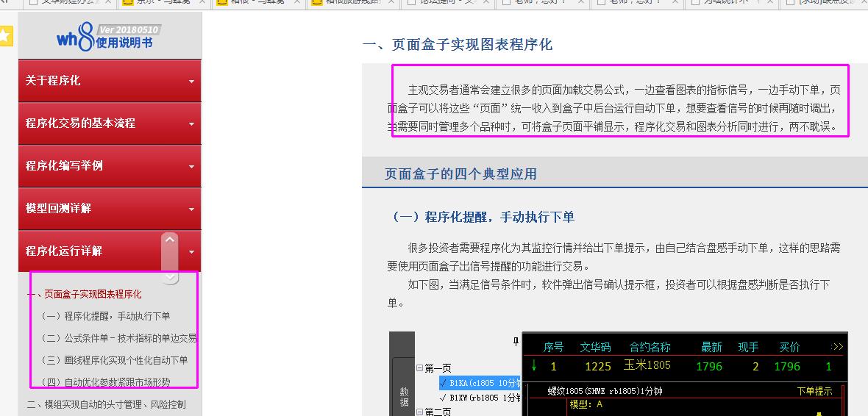Open the 程序化交易的基本流程 menu section

110,123
